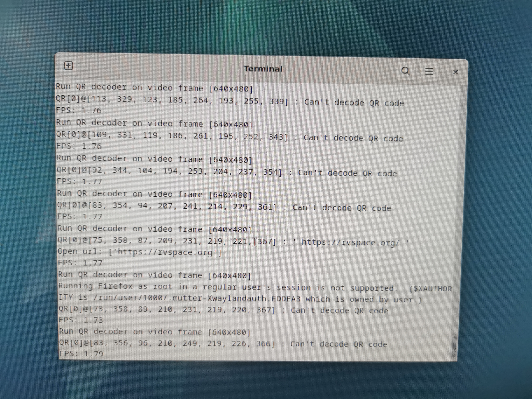Click the line 'FPS: 1.79'

coord(81,353)
